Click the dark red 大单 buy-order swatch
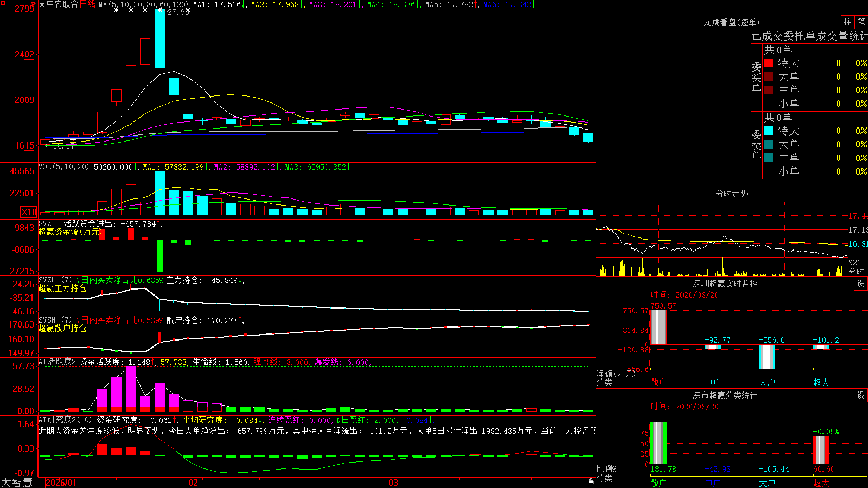 coord(768,76)
